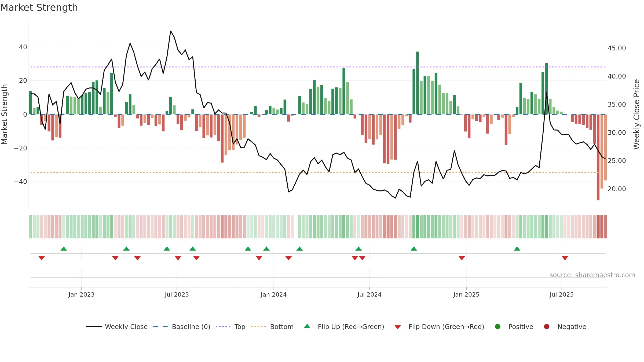Click the weekly close line peak mid-2023

171,31
